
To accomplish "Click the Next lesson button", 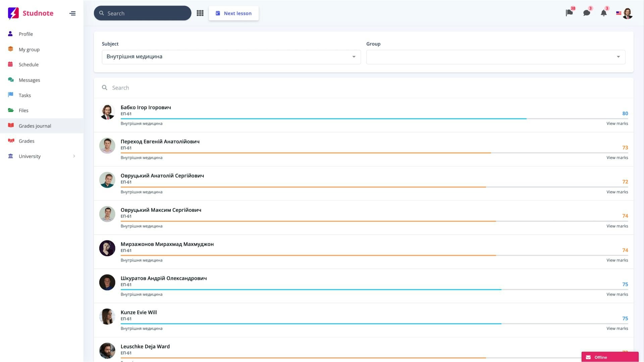I will click(x=233, y=13).
